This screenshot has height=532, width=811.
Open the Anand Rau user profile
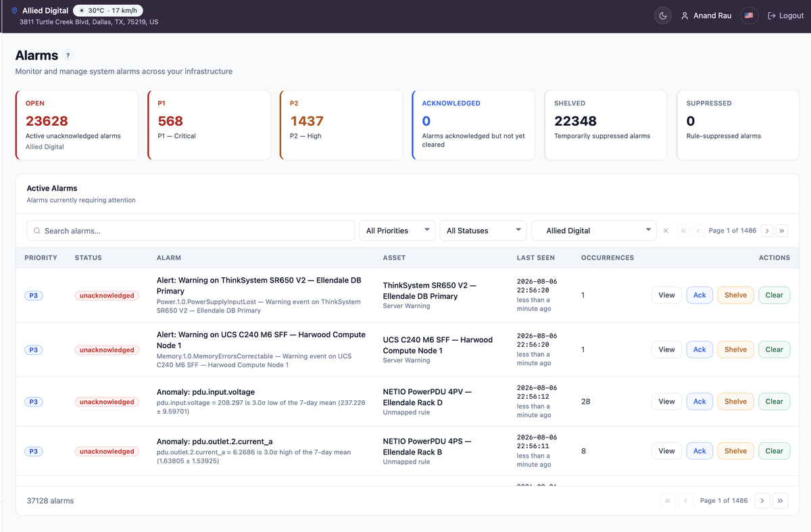[706, 16]
